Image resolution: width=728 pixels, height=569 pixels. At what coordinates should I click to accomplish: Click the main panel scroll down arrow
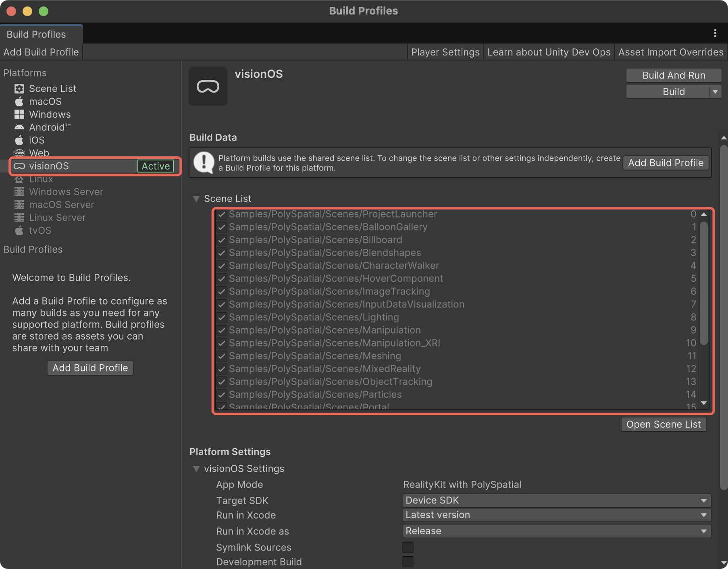pos(724,563)
